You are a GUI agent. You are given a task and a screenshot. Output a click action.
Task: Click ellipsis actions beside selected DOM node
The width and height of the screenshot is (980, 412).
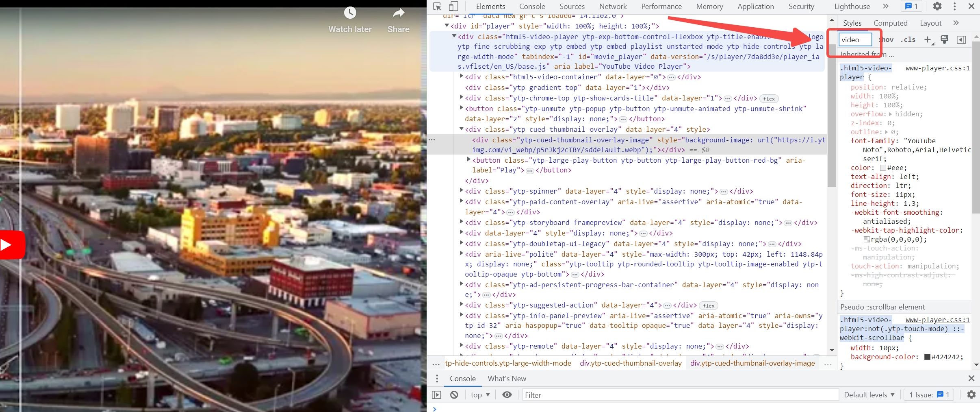coord(432,140)
